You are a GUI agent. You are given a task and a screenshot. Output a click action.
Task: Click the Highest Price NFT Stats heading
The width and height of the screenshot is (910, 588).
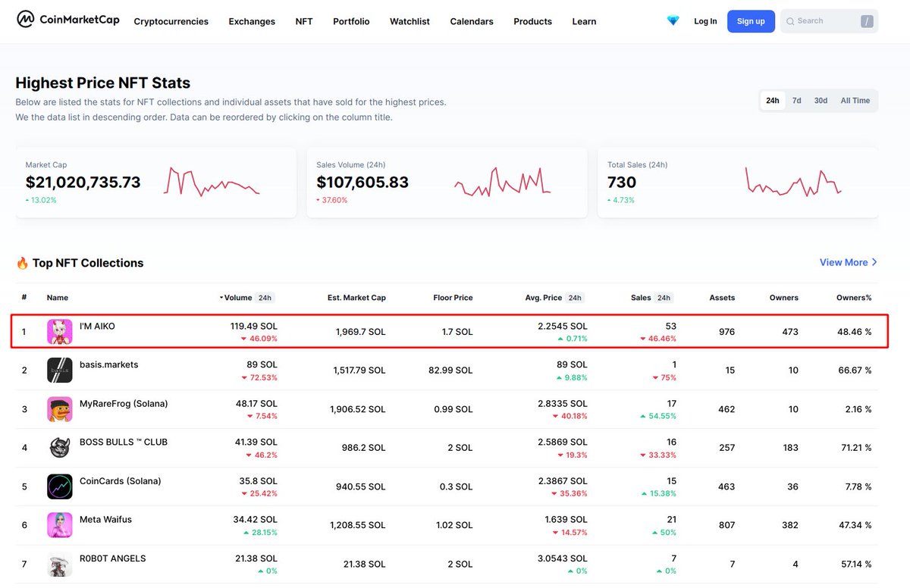(103, 83)
